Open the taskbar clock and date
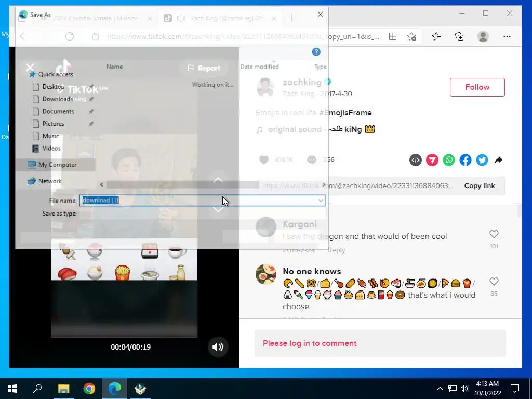532x399 pixels. 487,389
